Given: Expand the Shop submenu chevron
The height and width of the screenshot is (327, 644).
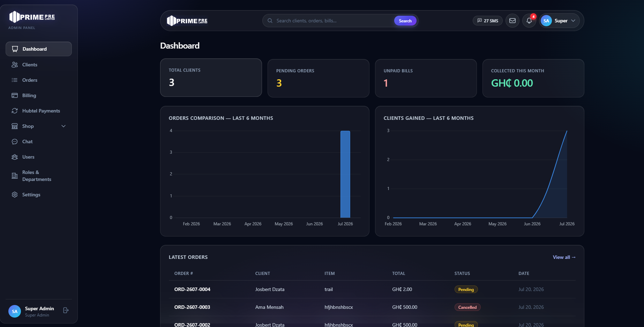Looking at the screenshot, I should pos(63,126).
